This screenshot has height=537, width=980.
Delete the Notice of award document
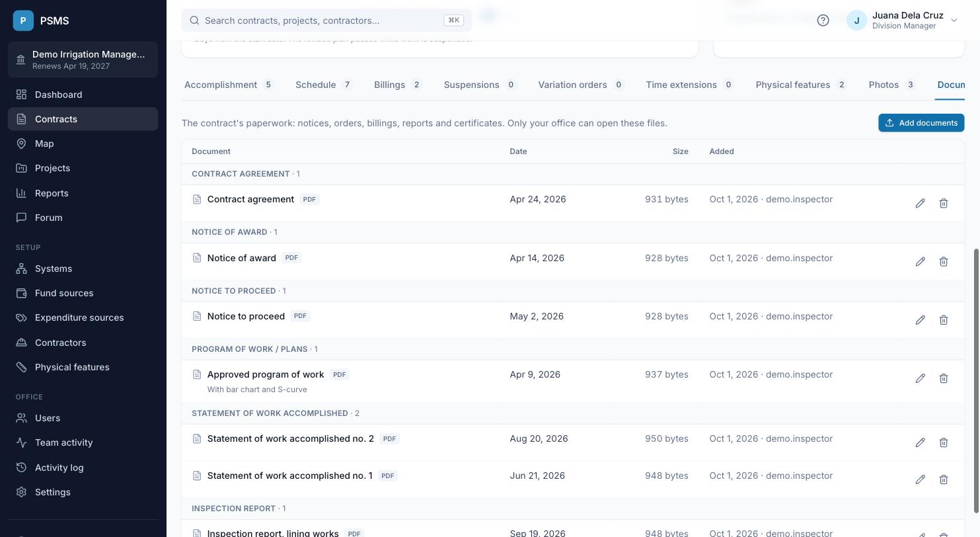click(944, 261)
